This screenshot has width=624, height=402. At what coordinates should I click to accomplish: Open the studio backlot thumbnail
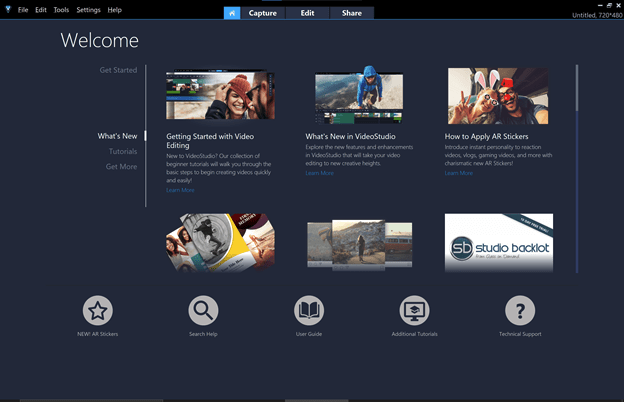(499, 242)
